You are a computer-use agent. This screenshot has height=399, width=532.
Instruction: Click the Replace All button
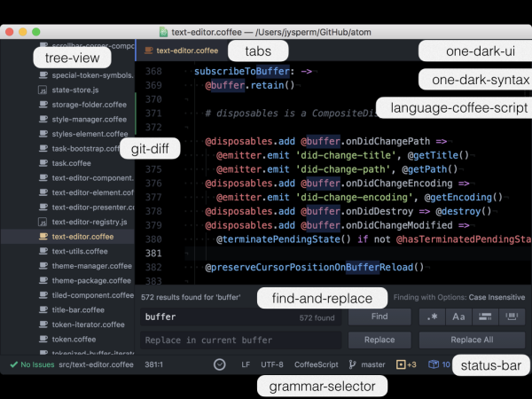point(472,340)
